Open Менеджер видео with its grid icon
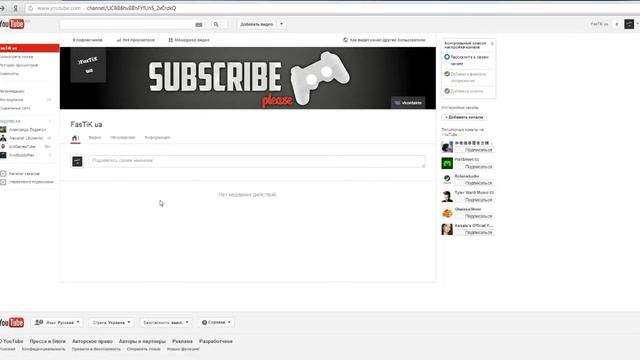640x360 pixels. point(189,40)
